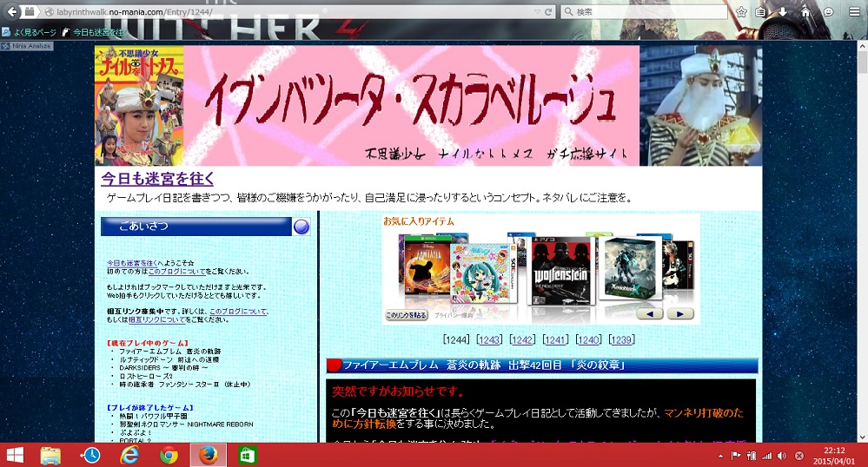Open the first このブログについて link in the greeting
Screen dimensions: 868x467
[176, 272]
